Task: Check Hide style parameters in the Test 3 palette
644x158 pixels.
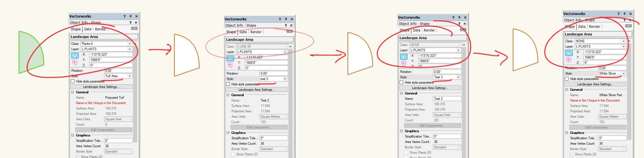Action: click(x=402, y=83)
